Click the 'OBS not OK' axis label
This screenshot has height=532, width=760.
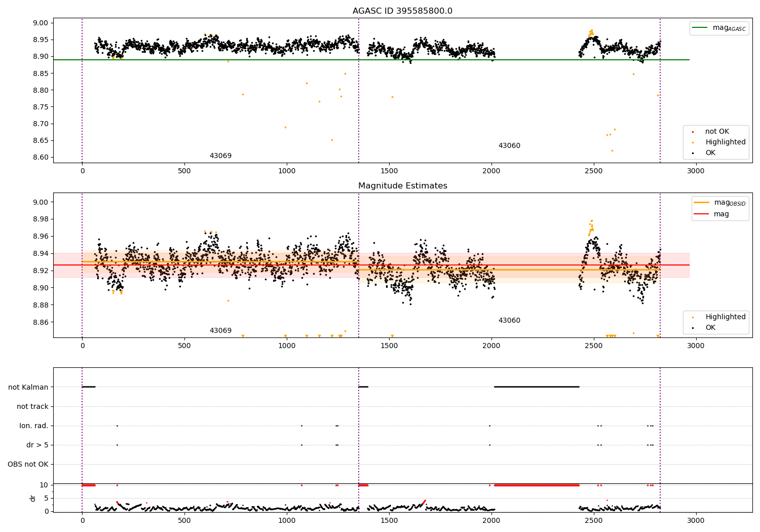coord(28,464)
